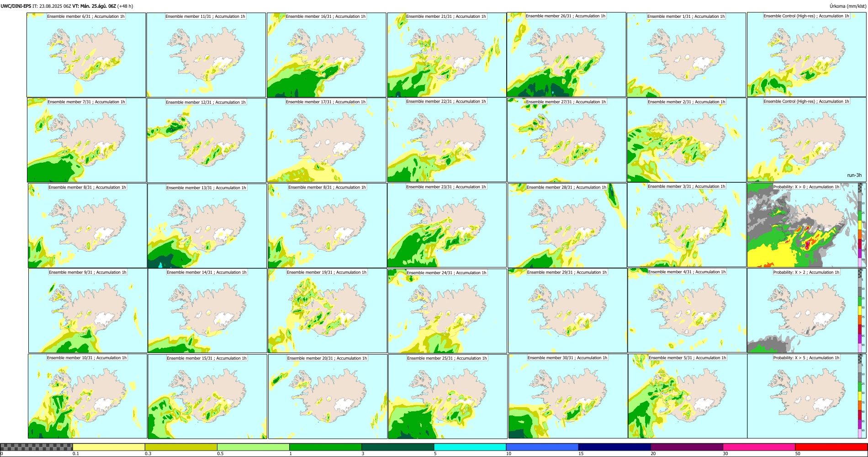Select the Ensemble member 13/31 map
The height and width of the screenshot is (457, 868).
coord(207,226)
